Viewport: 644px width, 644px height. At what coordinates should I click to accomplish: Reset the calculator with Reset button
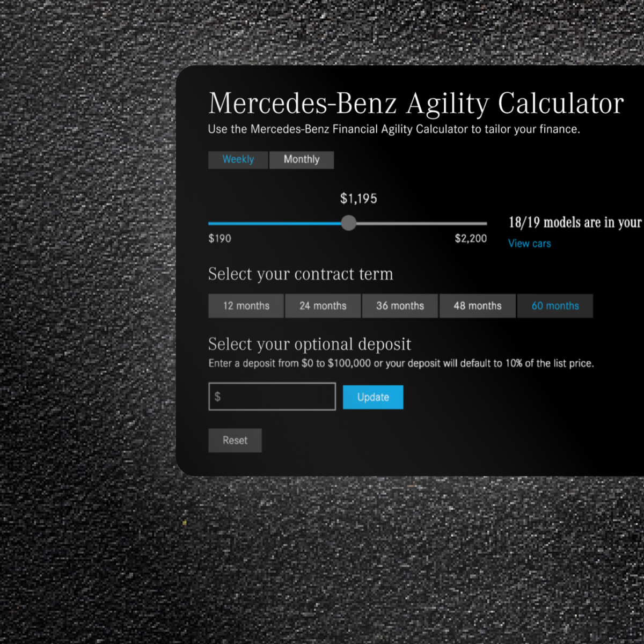(235, 441)
